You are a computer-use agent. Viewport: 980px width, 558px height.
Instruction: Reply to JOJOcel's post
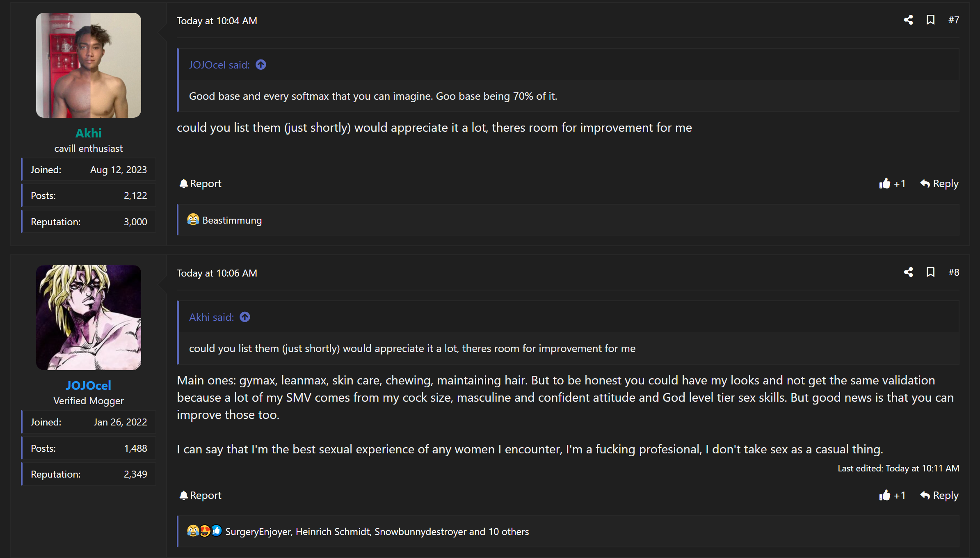pyautogui.click(x=939, y=495)
